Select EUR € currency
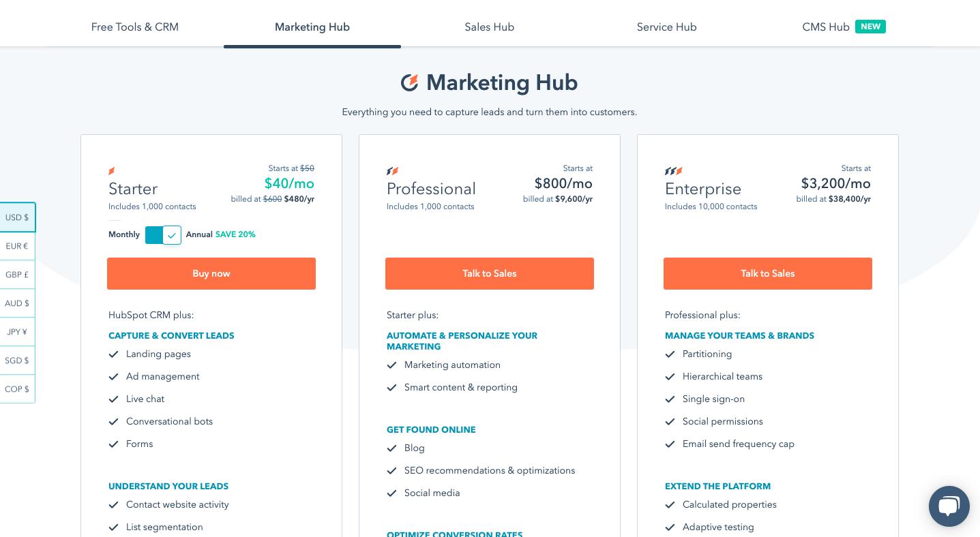Screen dimensions: 980x537 (x=17, y=246)
